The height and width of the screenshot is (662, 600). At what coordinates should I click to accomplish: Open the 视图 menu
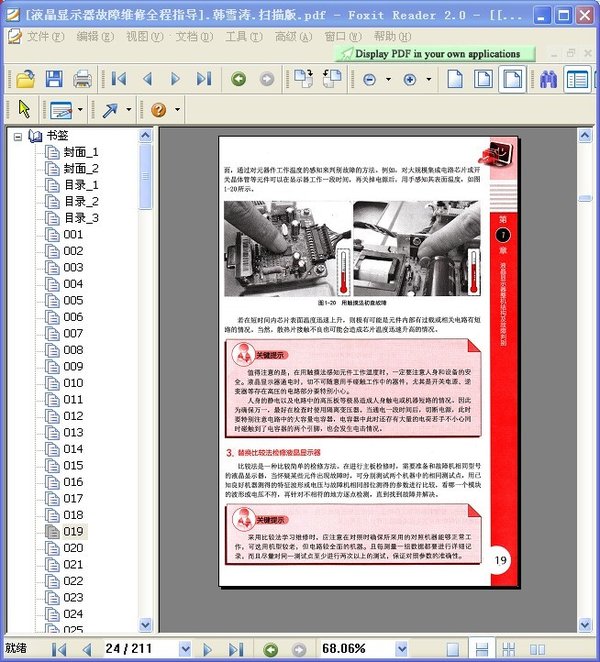click(144, 37)
